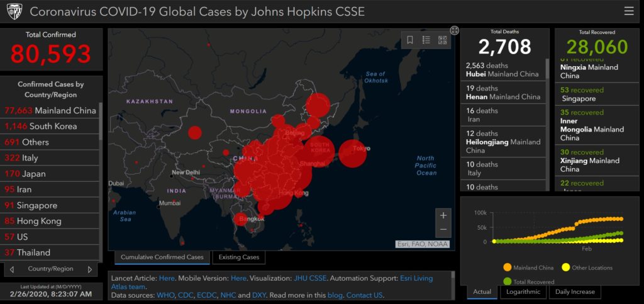Click Singapore 53 recovered entry

pyautogui.click(x=597, y=94)
